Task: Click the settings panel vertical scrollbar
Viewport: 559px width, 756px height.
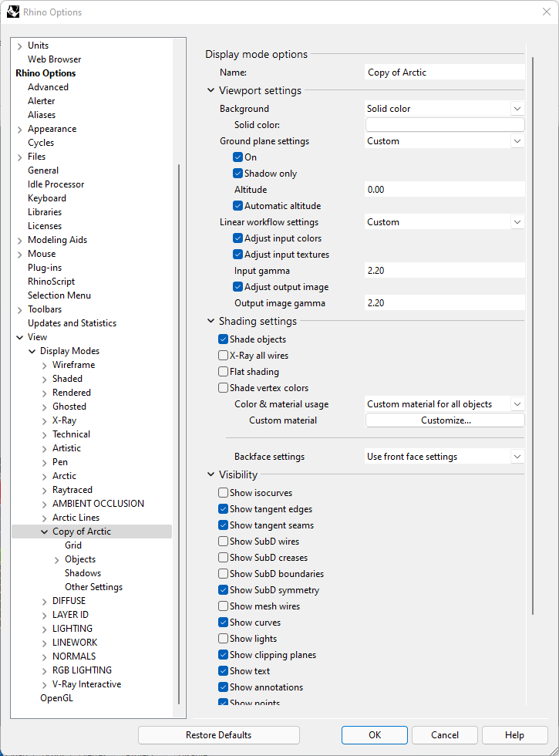Action: [x=533, y=336]
